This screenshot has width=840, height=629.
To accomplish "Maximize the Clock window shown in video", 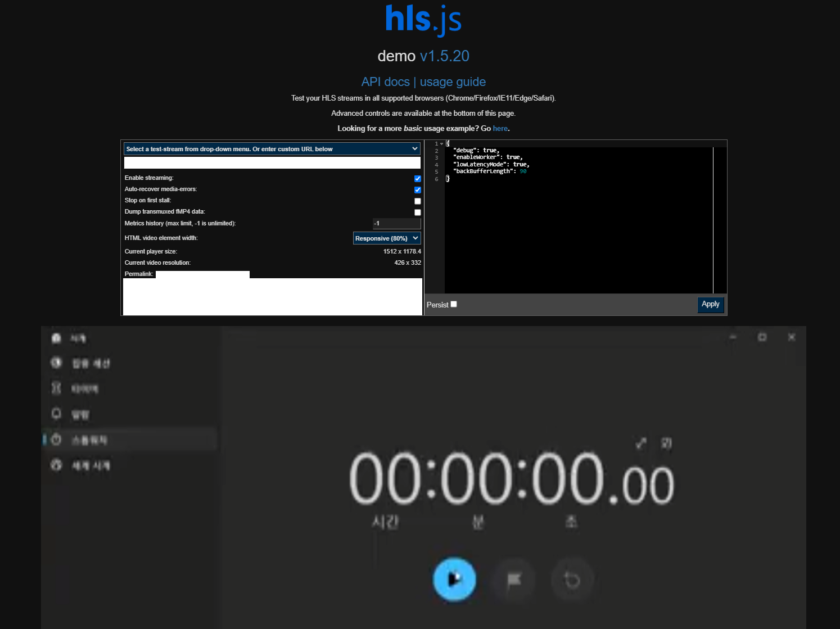I will [x=762, y=337].
